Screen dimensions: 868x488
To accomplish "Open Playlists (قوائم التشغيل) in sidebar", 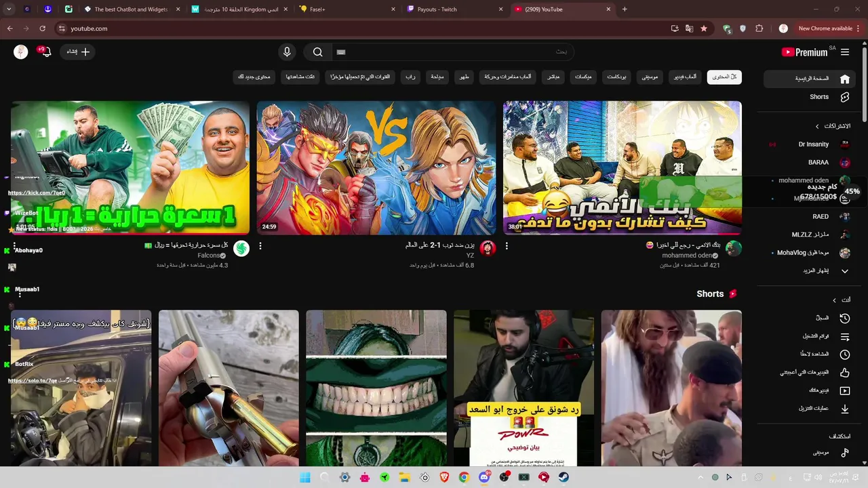I will 810,336.
